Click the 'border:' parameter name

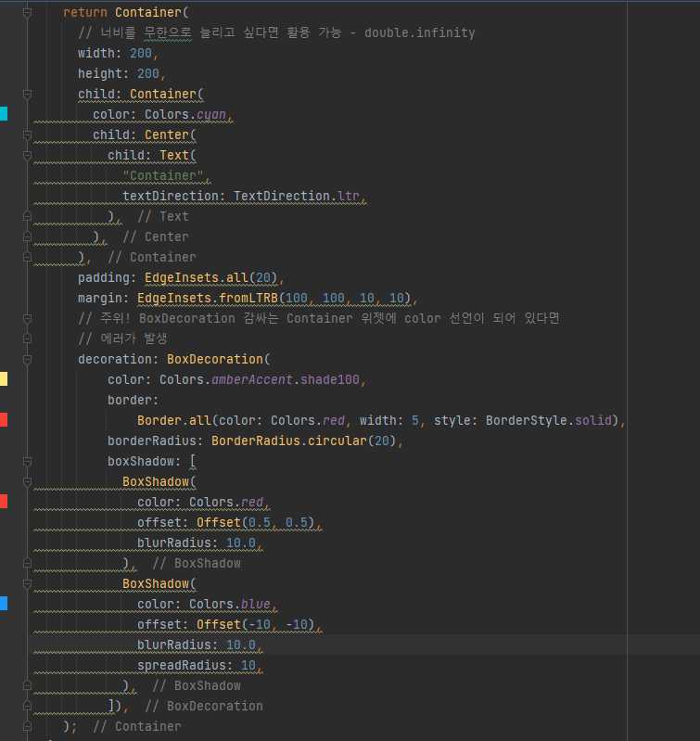[134, 400]
